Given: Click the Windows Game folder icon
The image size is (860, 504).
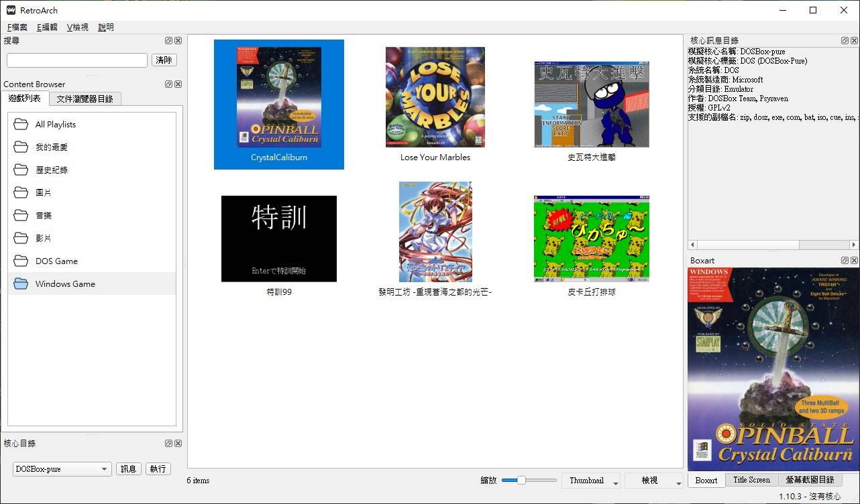Looking at the screenshot, I should point(21,283).
